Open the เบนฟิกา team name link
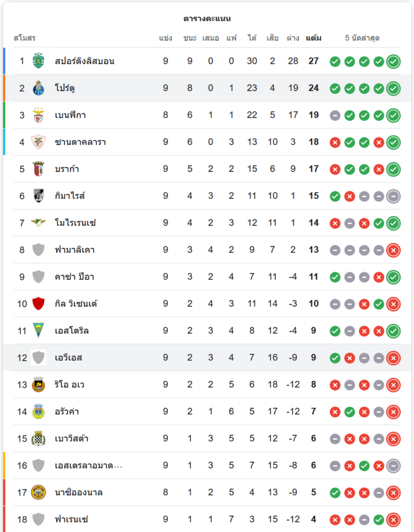414x532 pixels. [x=70, y=115]
